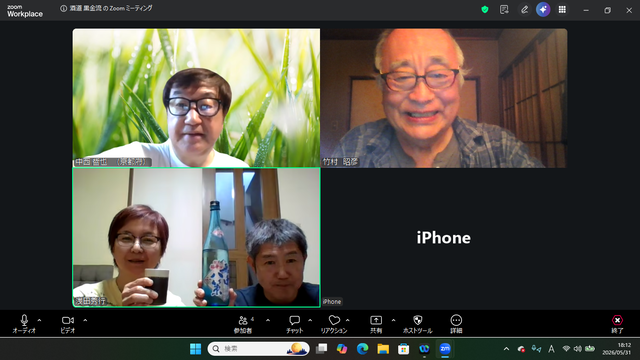Click the 竹村 昭彦 name label

[x=340, y=162]
